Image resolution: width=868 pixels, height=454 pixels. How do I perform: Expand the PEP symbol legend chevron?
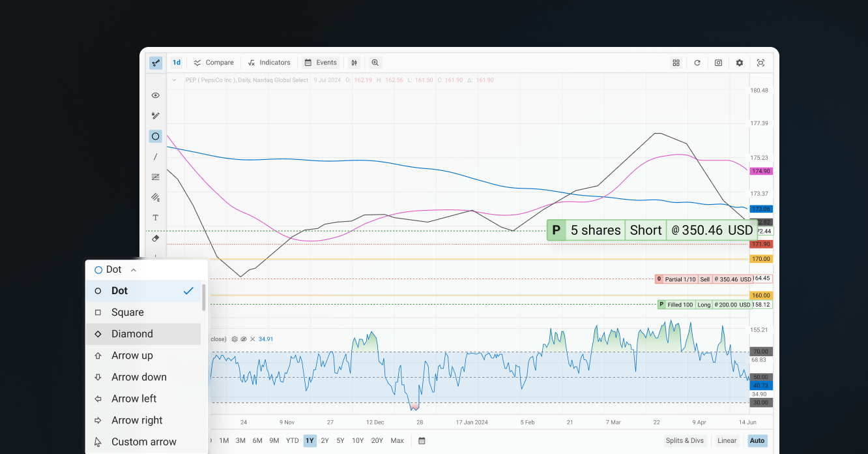[x=174, y=80]
